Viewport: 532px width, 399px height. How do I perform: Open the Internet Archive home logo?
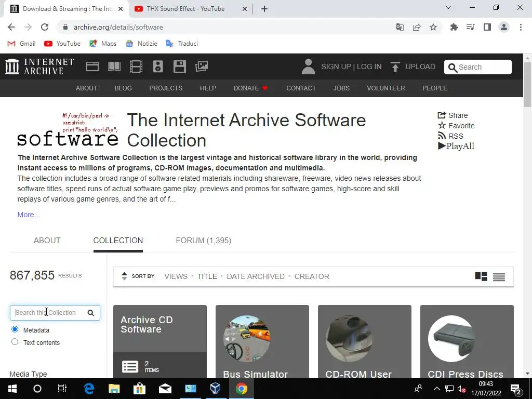[39, 66]
